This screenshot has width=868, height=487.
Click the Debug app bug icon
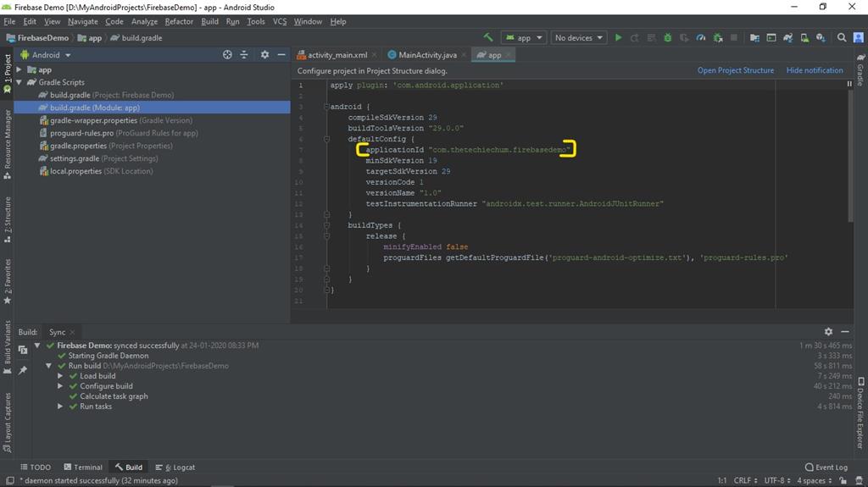tap(668, 37)
